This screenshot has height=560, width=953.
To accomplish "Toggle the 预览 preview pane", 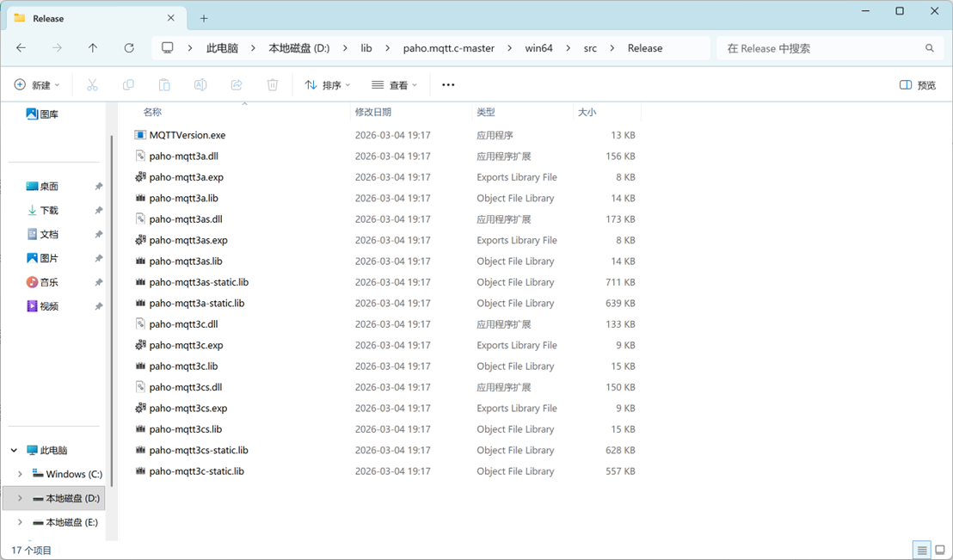I will (x=917, y=85).
